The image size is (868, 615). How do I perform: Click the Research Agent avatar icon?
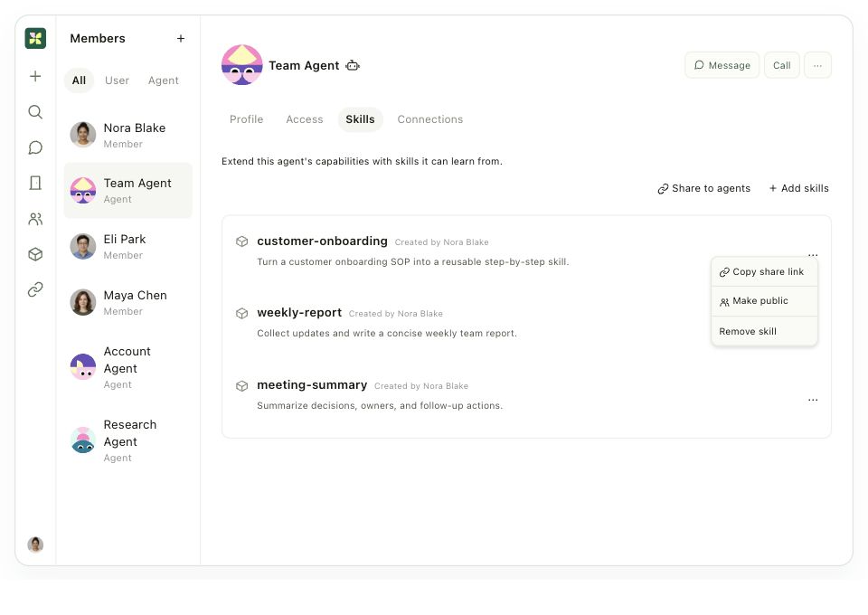tap(83, 440)
